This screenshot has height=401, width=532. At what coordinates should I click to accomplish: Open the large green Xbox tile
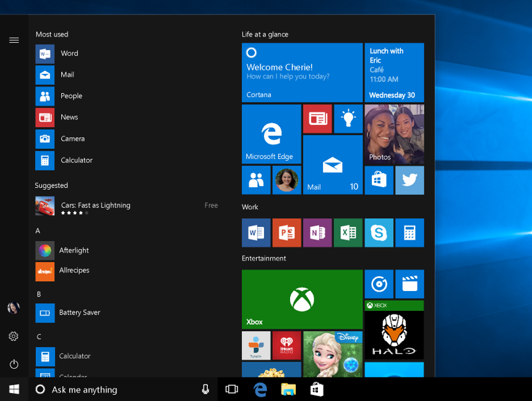[x=302, y=299]
